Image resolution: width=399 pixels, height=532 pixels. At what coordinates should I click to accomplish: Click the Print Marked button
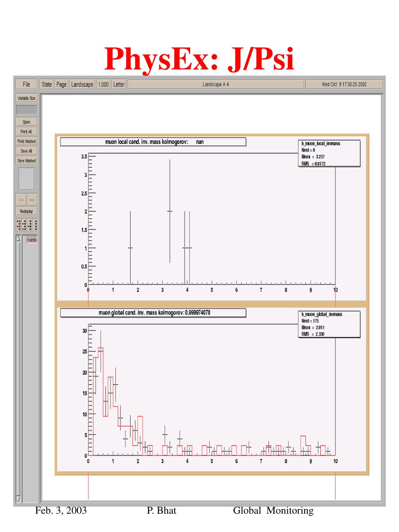point(26,141)
